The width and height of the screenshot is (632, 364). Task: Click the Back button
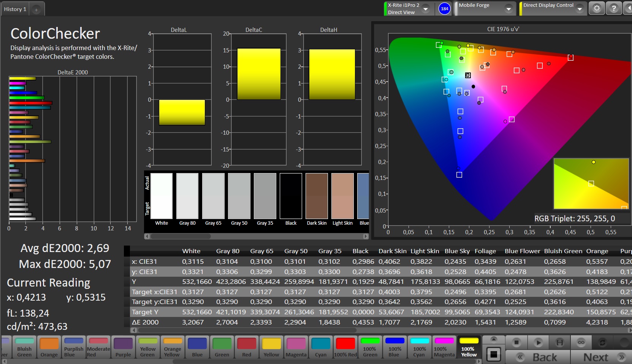point(538,357)
